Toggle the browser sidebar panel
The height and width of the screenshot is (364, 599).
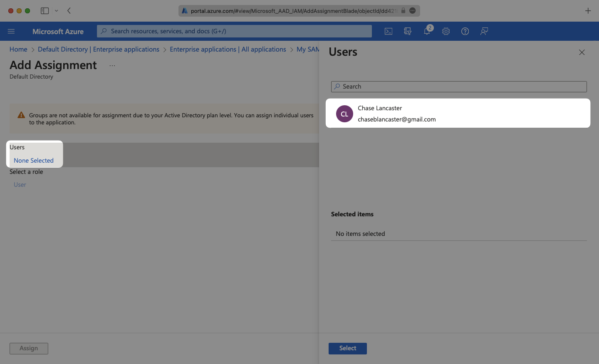[x=45, y=10]
